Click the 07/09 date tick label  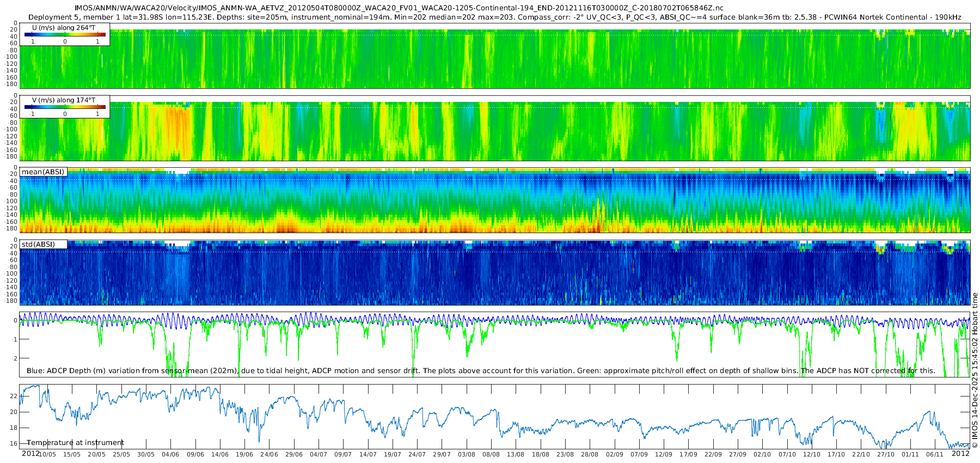click(639, 454)
